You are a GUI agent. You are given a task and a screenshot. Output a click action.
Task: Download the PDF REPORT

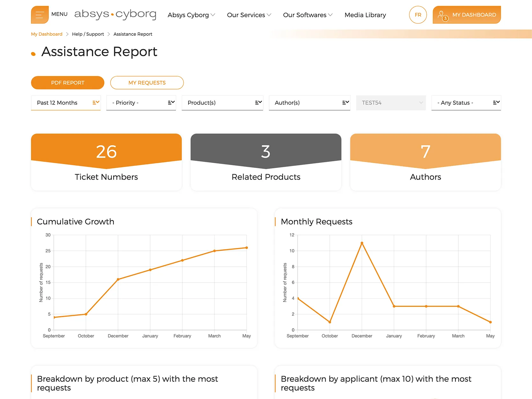coord(68,83)
